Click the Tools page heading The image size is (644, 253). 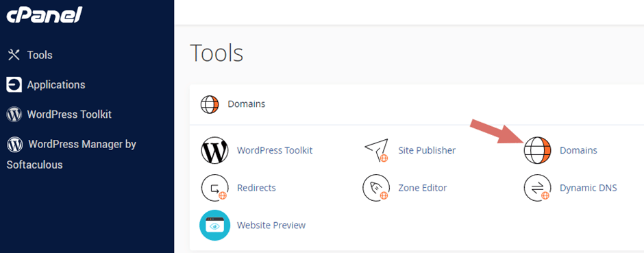pos(217,53)
